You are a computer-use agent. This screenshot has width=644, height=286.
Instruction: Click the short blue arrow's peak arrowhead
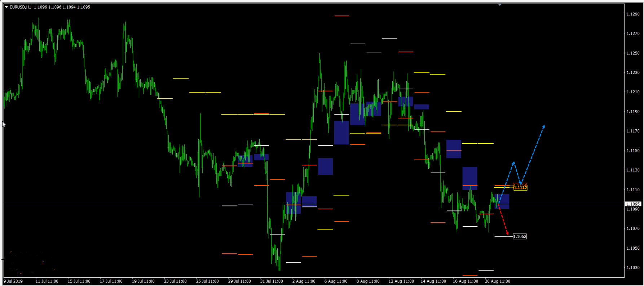click(x=513, y=164)
